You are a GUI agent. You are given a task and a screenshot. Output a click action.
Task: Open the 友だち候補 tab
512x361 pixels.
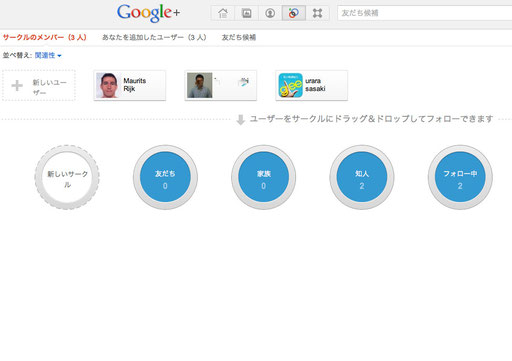(239, 37)
